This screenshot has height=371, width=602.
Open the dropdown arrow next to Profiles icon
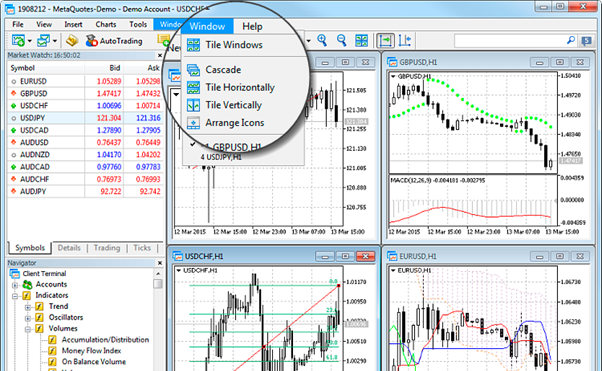pyautogui.click(x=55, y=41)
